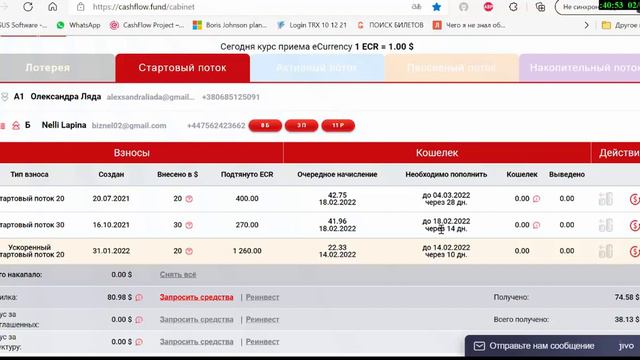Open the 'Чего я не знал об...' bookmark
The image size is (640, 360).
coord(469,25)
